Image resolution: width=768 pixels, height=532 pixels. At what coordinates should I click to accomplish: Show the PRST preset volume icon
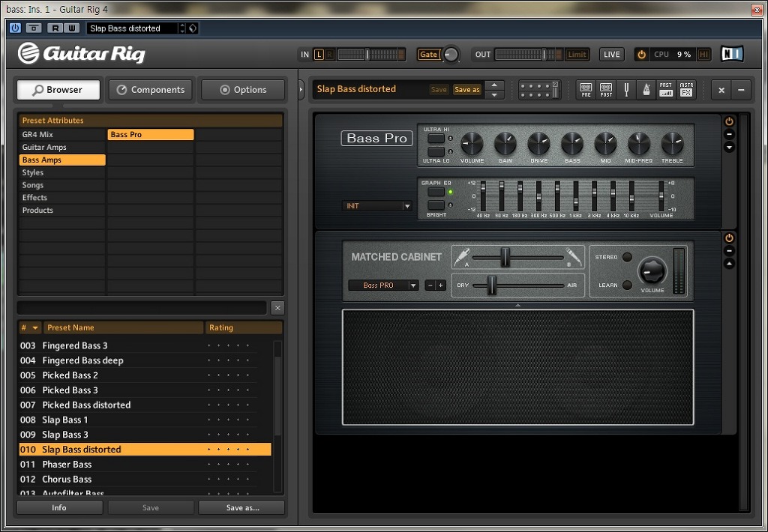click(666, 90)
